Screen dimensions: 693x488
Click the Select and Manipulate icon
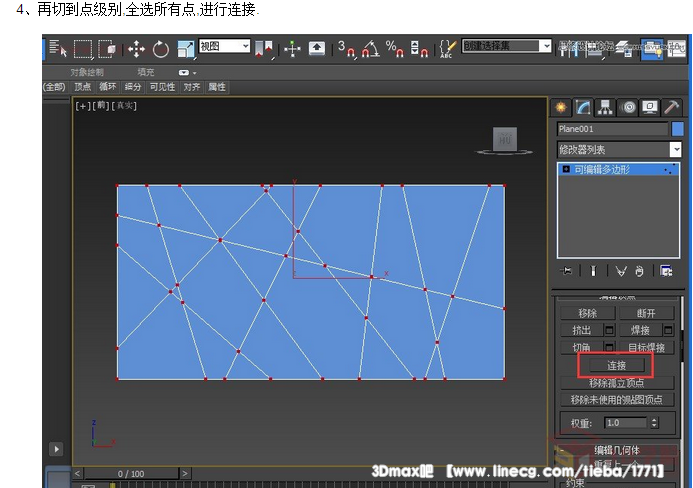click(292, 49)
